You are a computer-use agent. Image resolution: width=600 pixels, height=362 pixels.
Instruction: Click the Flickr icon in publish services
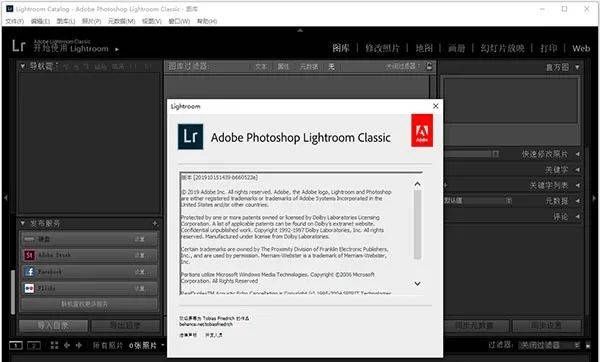tap(29, 288)
